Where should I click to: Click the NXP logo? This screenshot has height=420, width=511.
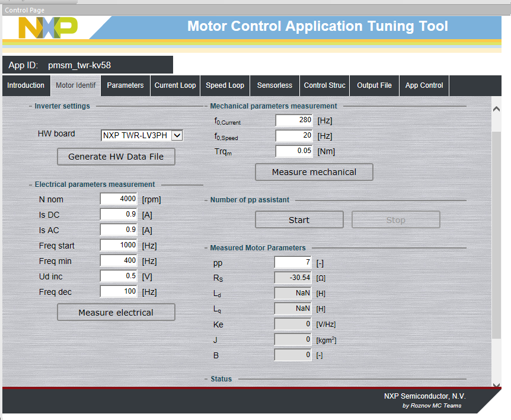[x=48, y=28]
